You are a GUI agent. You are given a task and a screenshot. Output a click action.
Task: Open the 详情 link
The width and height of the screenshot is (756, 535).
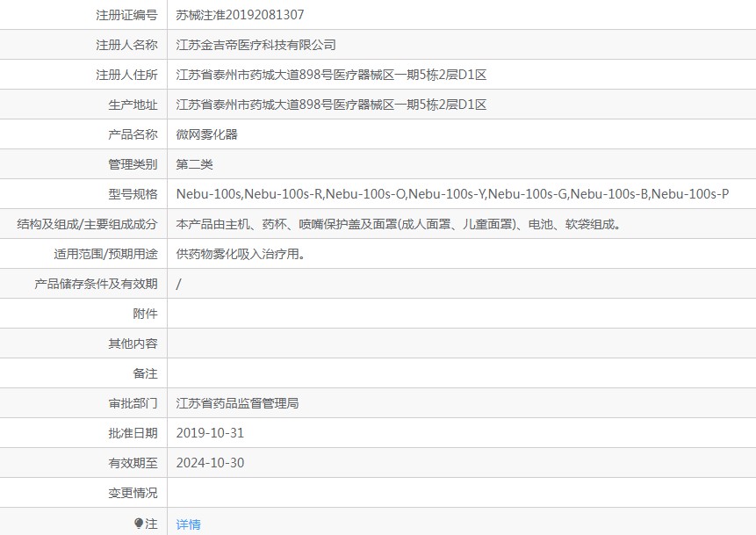click(x=188, y=524)
